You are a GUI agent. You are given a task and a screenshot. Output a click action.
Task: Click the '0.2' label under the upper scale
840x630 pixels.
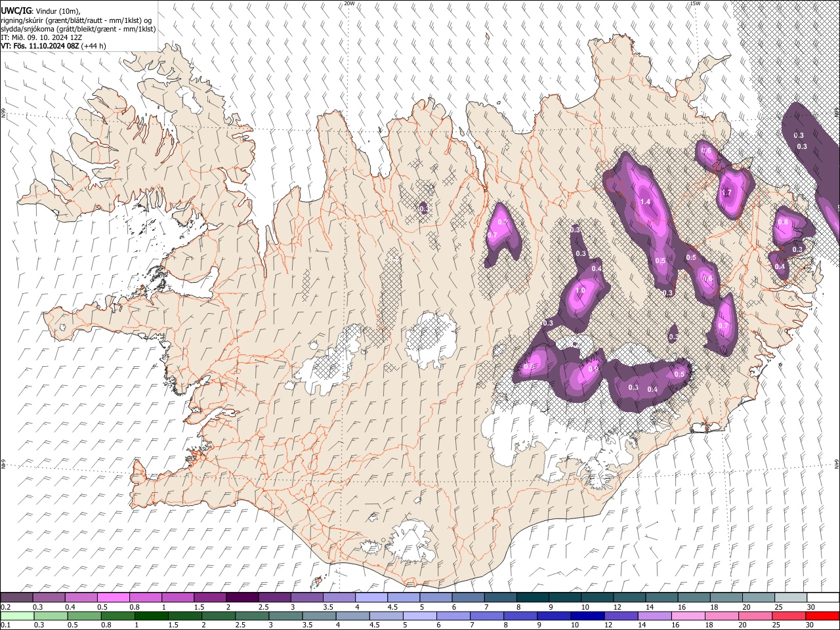click(x=5, y=607)
